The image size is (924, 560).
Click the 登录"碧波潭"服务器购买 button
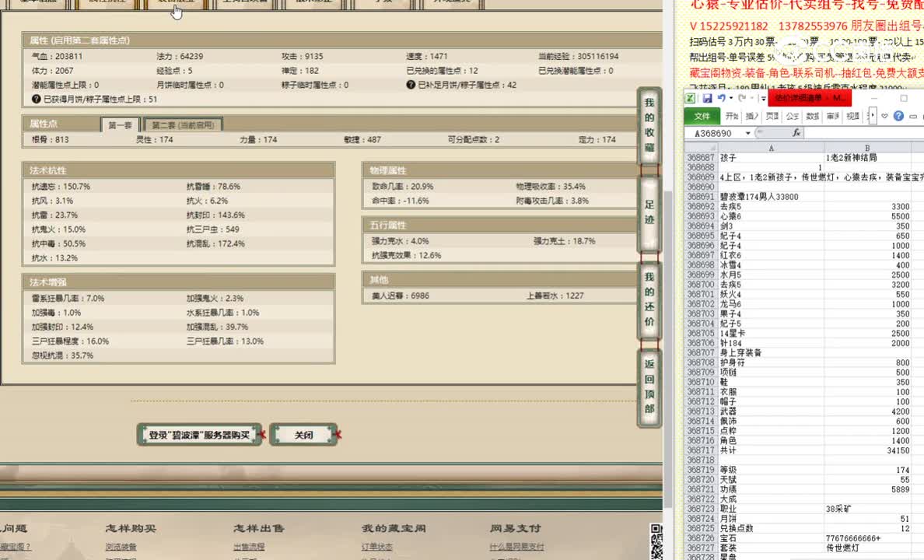coord(199,435)
